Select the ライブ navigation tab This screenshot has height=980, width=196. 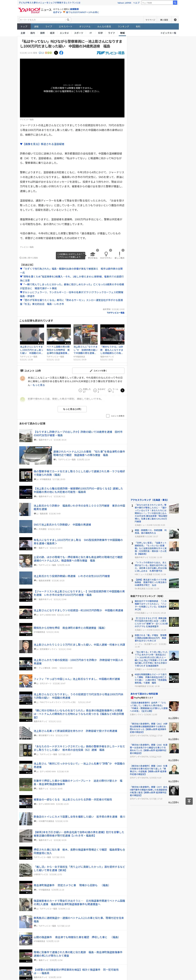49,27
